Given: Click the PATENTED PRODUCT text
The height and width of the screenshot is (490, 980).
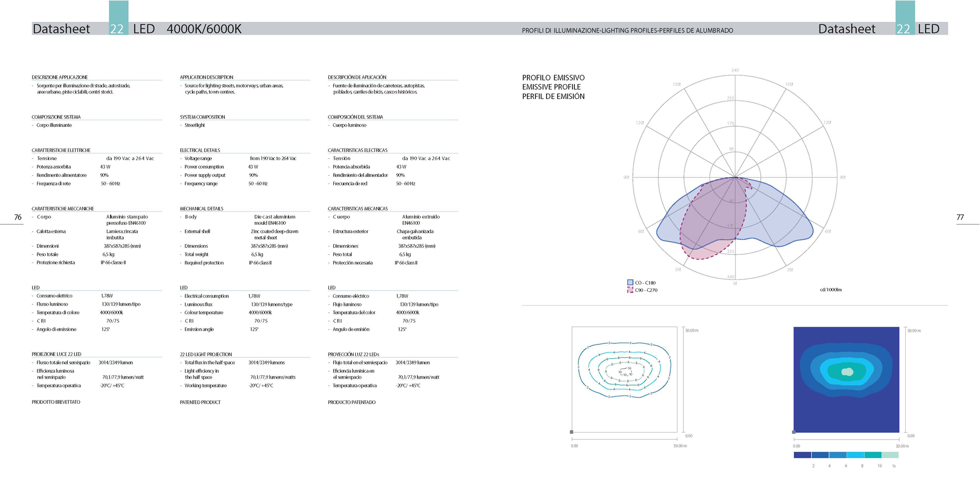Looking at the screenshot, I should click(x=200, y=402).
